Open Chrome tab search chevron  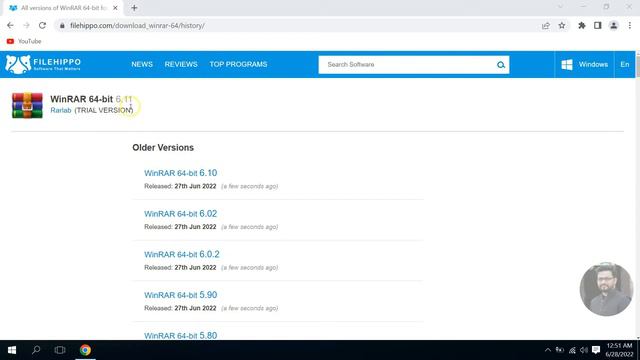click(560, 7)
